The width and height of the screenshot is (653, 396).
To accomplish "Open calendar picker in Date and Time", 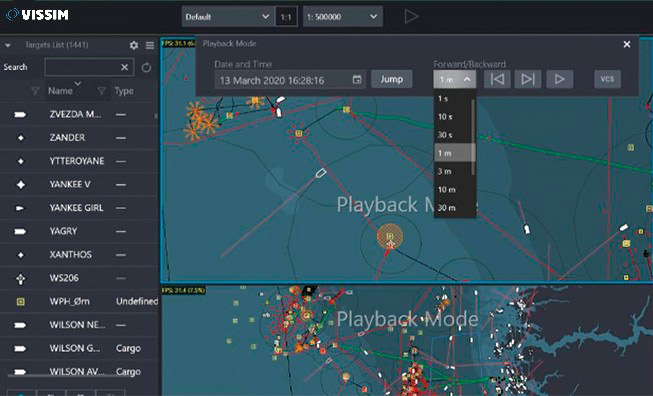I will [x=357, y=80].
